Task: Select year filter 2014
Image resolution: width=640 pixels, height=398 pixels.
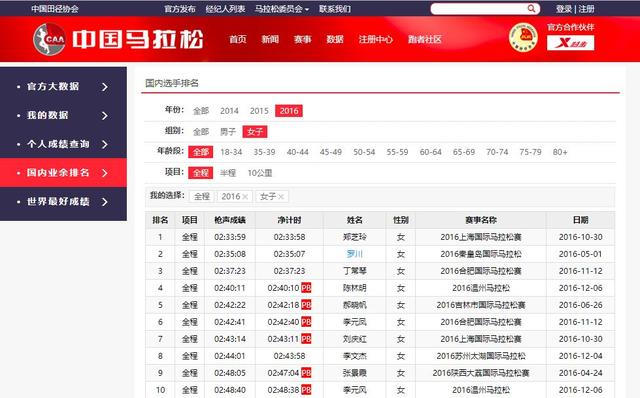Action: 229,111
